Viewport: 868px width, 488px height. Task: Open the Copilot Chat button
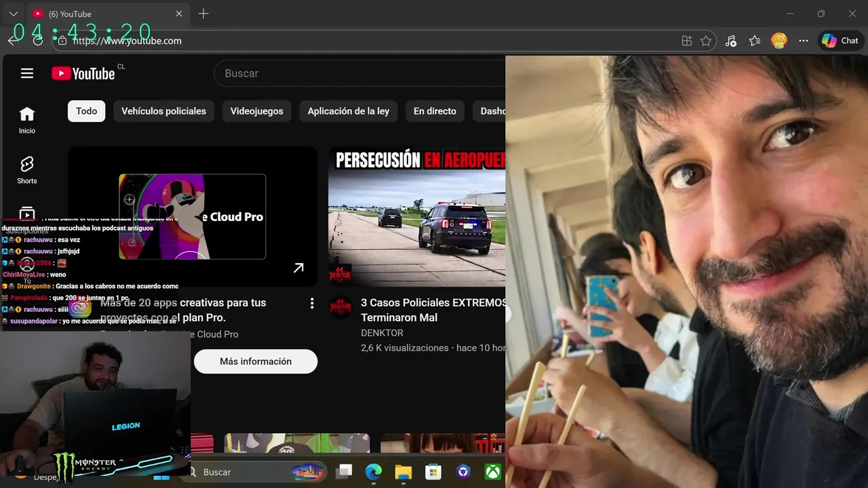tap(840, 41)
